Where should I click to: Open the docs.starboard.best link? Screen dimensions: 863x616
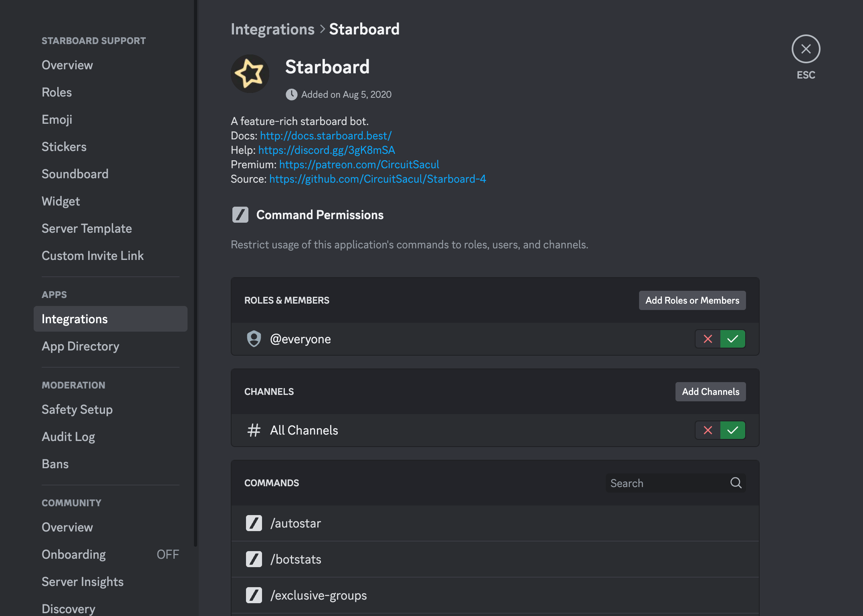pos(326,136)
